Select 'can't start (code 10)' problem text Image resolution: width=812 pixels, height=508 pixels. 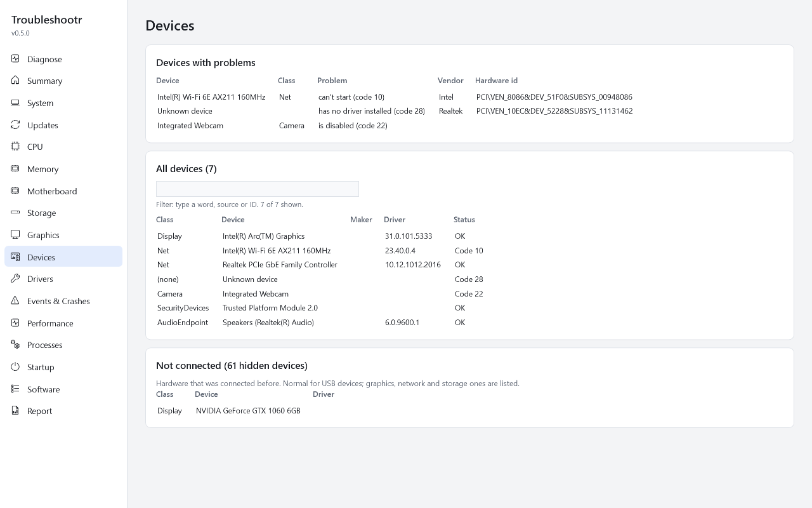[351, 97]
